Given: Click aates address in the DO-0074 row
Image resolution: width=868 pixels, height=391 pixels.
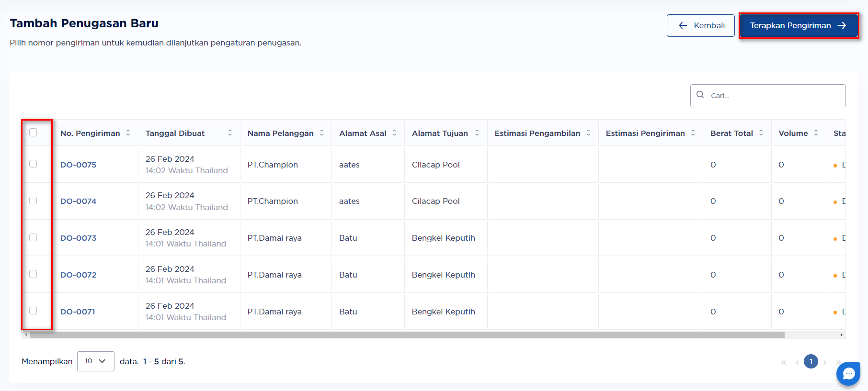Looking at the screenshot, I should point(349,201).
